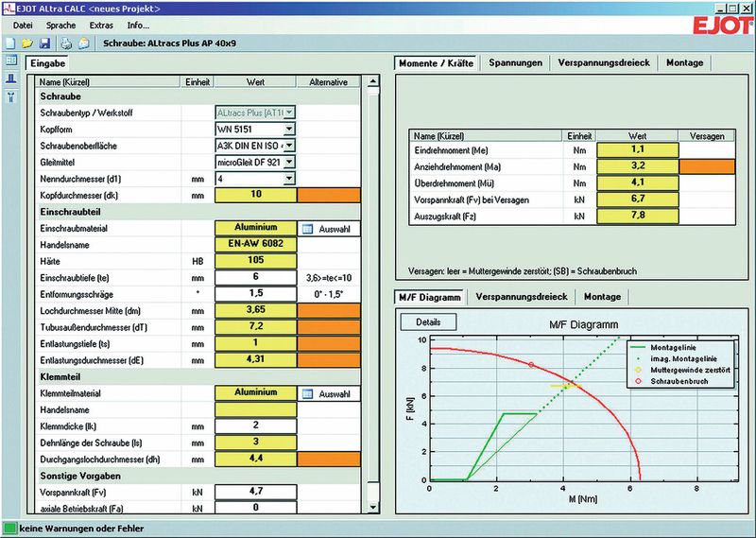Click the Kopfdurchmesser value 10
Image resolution: width=756 pixels, height=538 pixels.
point(255,195)
